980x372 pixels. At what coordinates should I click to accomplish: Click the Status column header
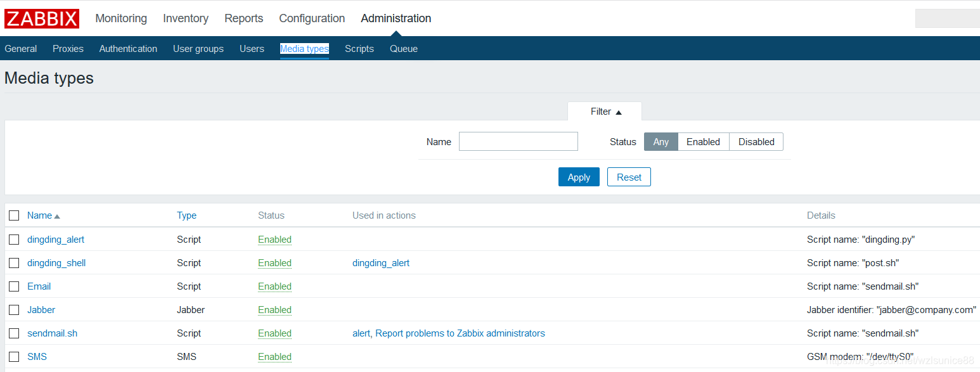(x=271, y=215)
